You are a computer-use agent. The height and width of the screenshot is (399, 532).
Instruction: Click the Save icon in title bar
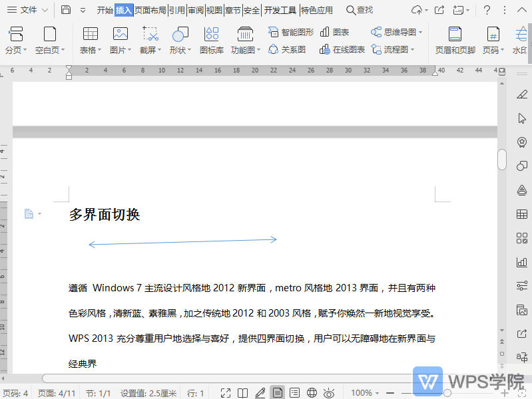pyautogui.click(x=66, y=10)
